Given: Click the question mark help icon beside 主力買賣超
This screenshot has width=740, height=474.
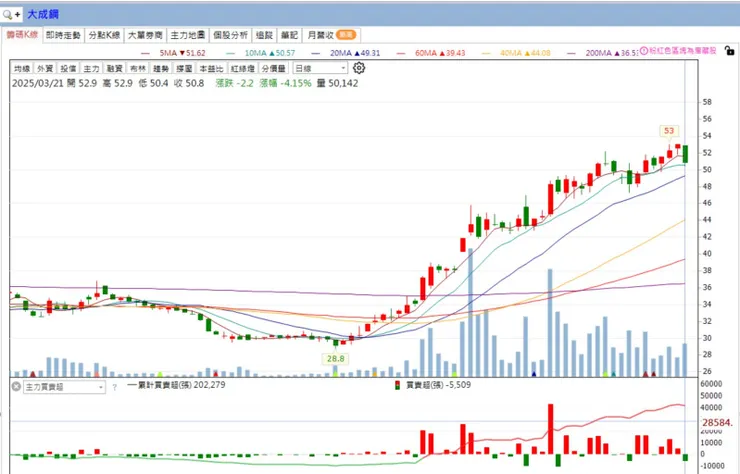Looking at the screenshot, I should [x=114, y=387].
